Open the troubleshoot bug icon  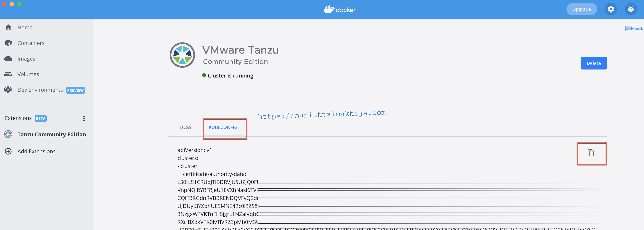point(631,9)
